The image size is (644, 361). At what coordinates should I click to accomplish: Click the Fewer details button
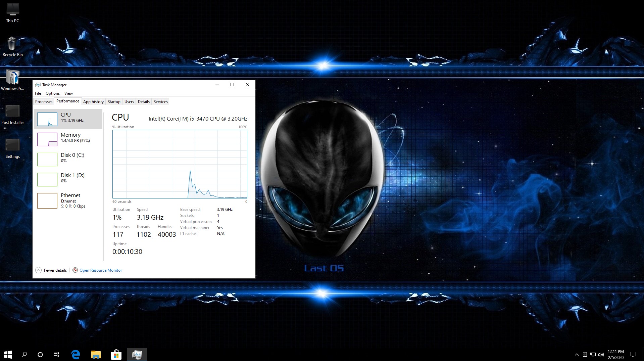pyautogui.click(x=51, y=270)
